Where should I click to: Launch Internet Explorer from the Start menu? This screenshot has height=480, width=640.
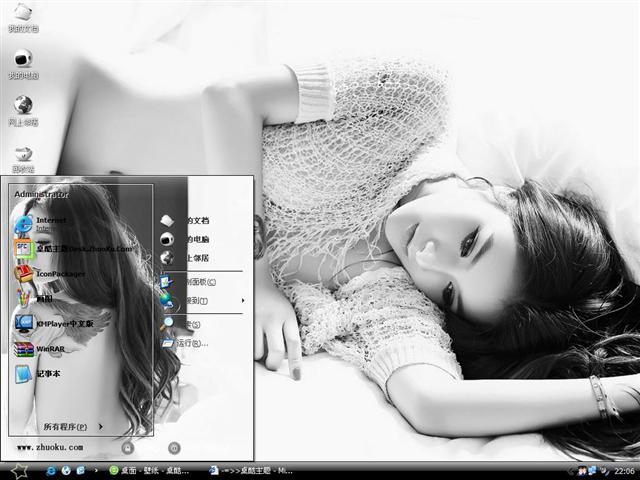[x=41, y=224]
